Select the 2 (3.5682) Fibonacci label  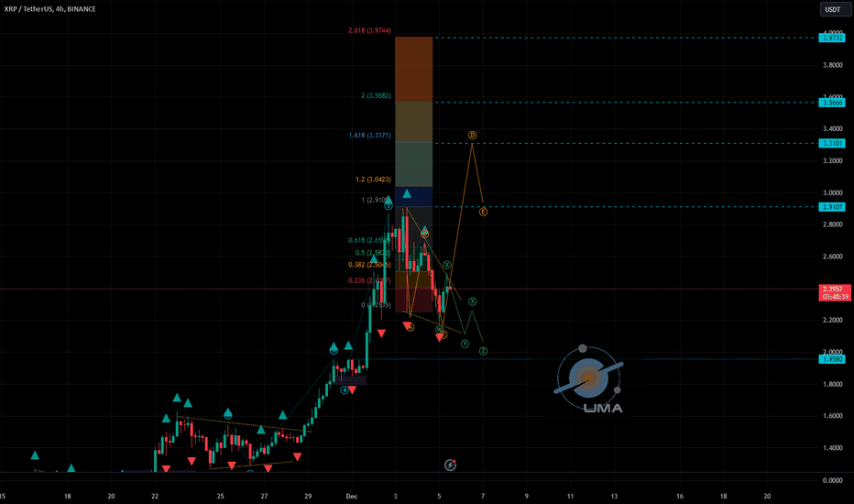(376, 95)
